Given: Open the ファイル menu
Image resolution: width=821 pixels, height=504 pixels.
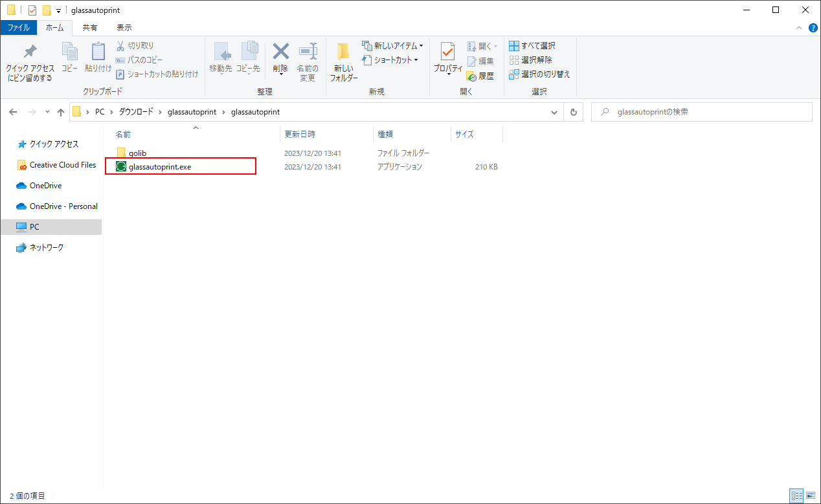Looking at the screenshot, I should (x=18, y=27).
